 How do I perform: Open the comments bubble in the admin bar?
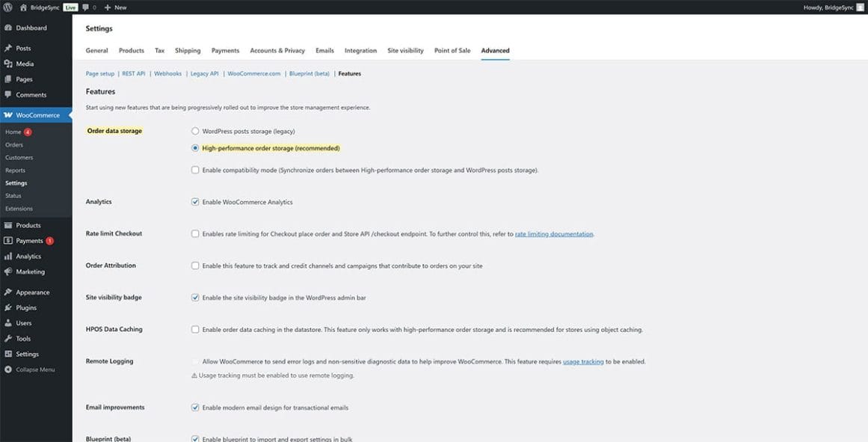pos(86,7)
